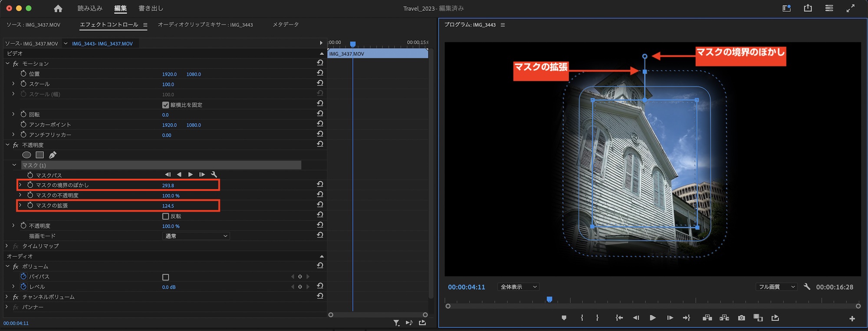Screen dimensions: 868x331
Task: Click the home icon in top bar
Action: pyautogui.click(x=58, y=9)
